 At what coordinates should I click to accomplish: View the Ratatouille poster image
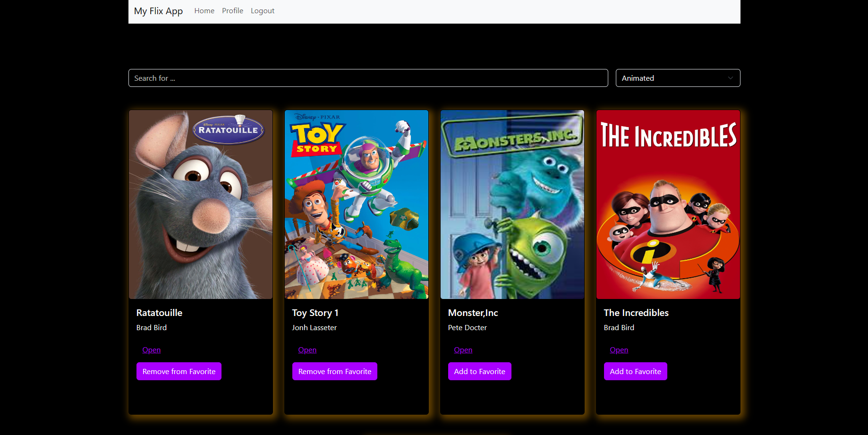[200, 204]
